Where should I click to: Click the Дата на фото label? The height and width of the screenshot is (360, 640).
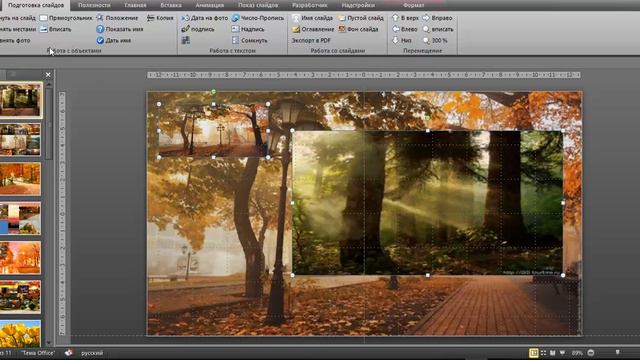209,18
